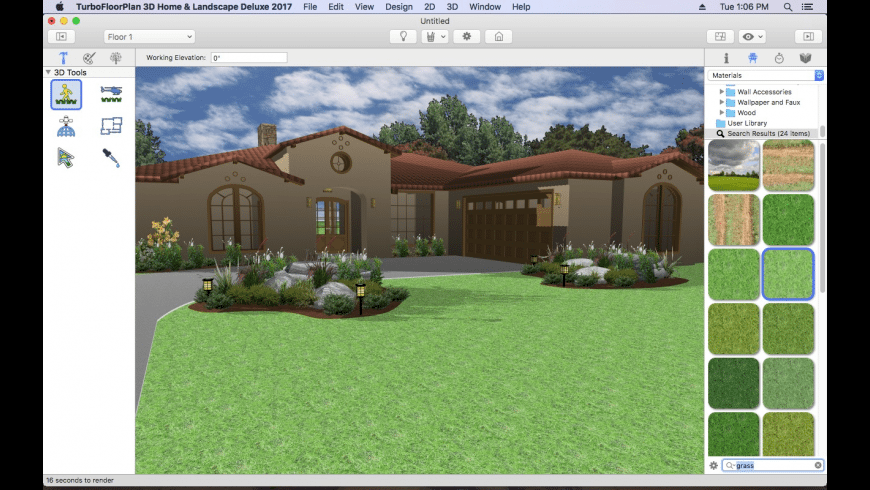This screenshot has height=490, width=870.
Task: Open the gear settings toolbar button
Action: [467, 37]
